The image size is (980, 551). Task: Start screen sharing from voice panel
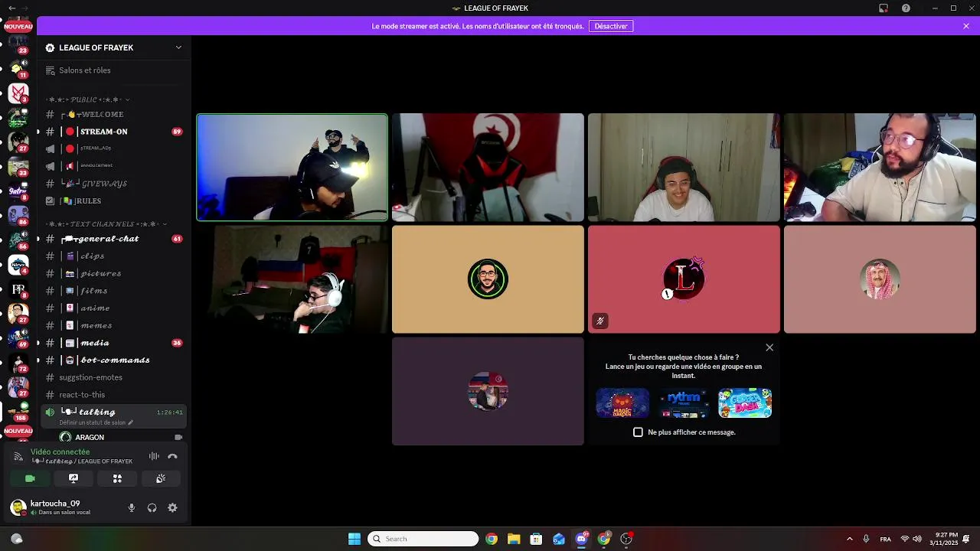point(73,478)
